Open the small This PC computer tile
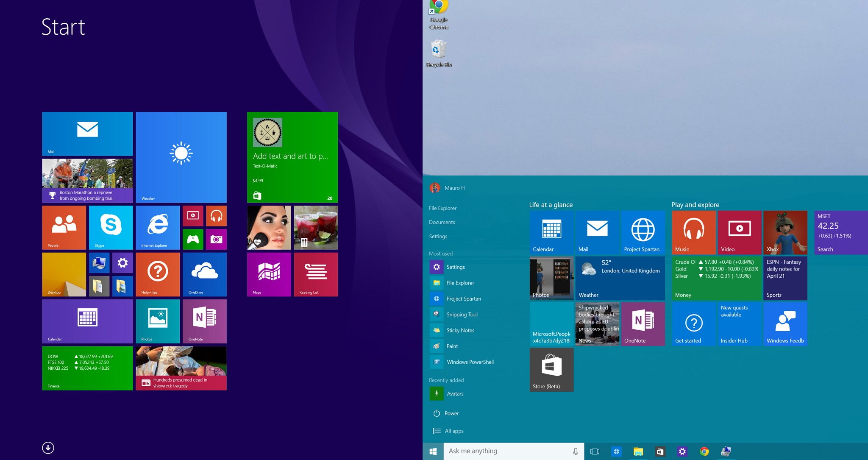Viewport: 868px width, 460px height. pos(99,263)
